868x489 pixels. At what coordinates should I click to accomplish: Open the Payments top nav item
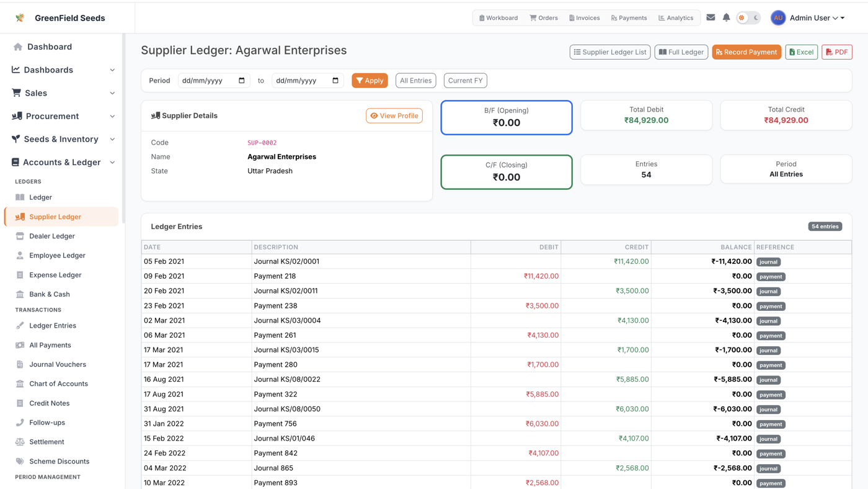click(629, 18)
